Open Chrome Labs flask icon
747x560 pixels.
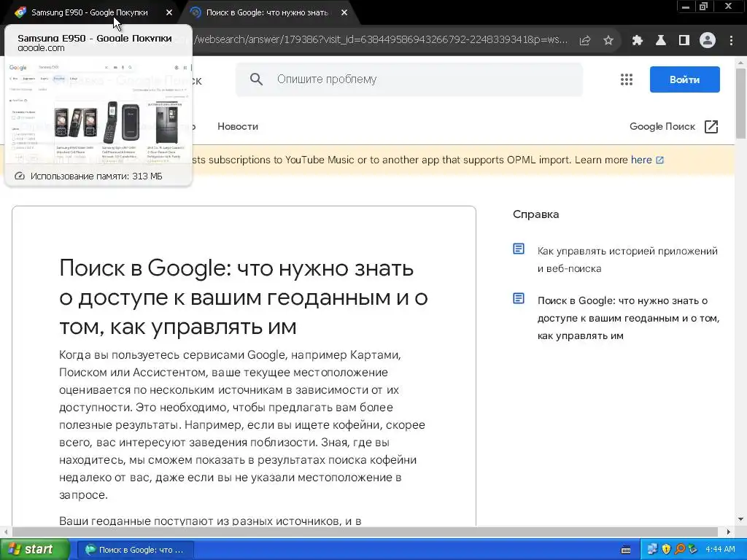click(x=661, y=41)
